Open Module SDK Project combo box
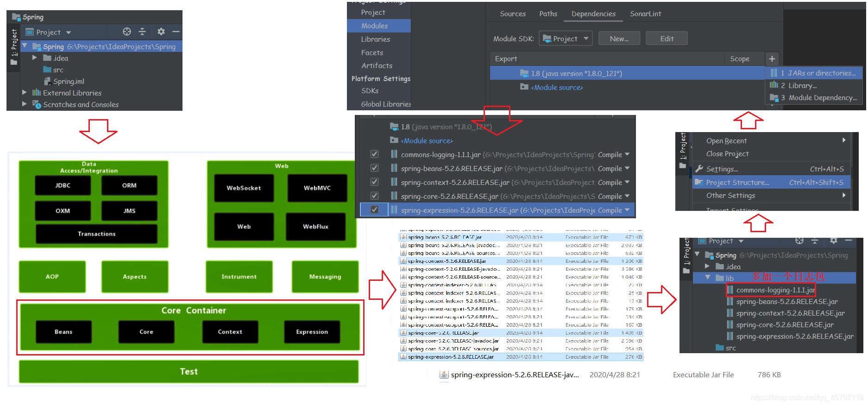Screen dimensions: 868x406 click(x=566, y=38)
